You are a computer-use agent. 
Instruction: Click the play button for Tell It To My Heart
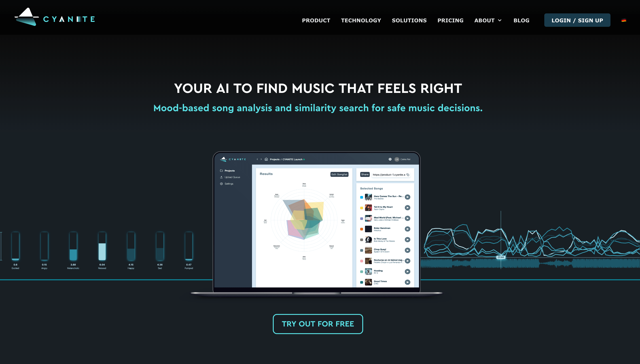[407, 208]
